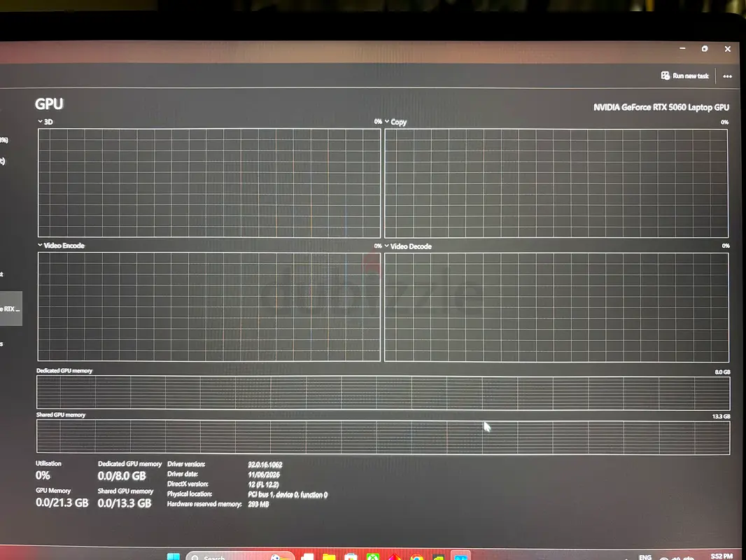746x560 pixels.
Task: Select the RTX GPU item in sidebar
Action: click(x=10, y=309)
